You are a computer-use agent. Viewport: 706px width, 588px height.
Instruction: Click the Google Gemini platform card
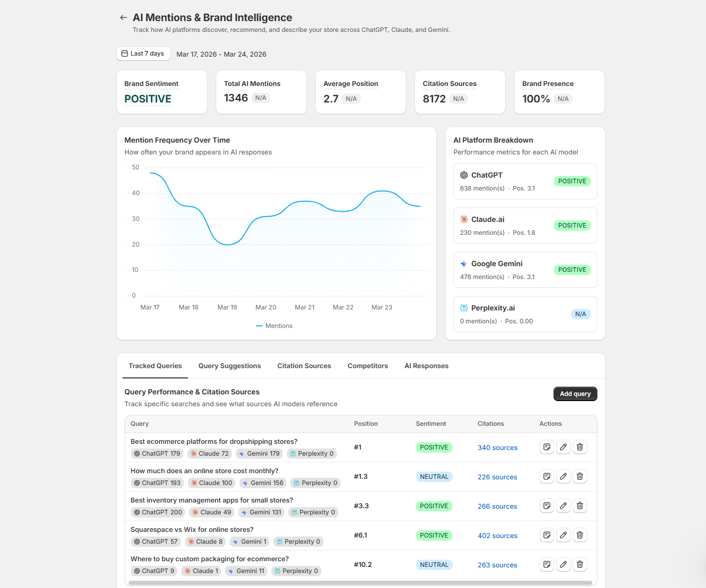525,270
